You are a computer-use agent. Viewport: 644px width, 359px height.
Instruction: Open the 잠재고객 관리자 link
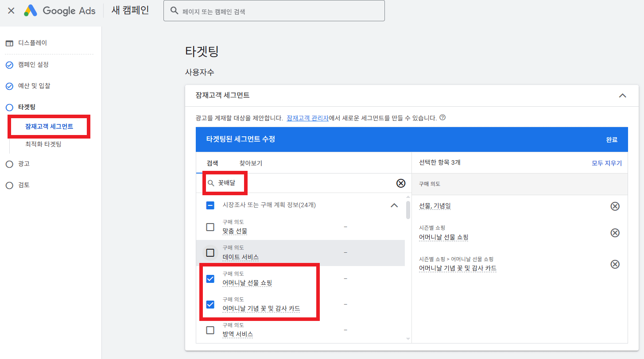[x=307, y=118]
